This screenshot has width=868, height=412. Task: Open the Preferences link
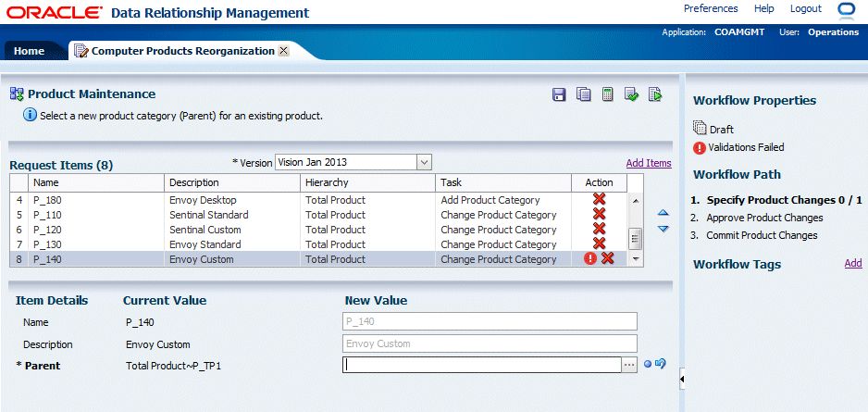pos(711,8)
